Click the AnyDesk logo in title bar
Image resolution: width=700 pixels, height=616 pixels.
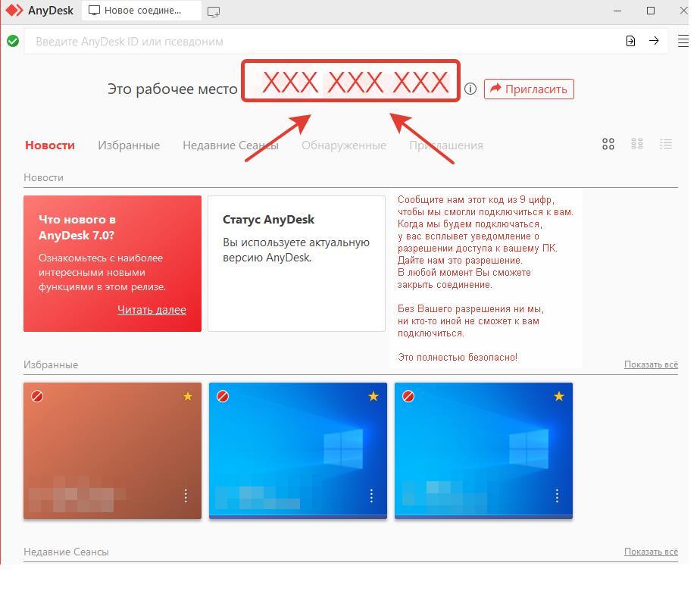tap(14, 11)
